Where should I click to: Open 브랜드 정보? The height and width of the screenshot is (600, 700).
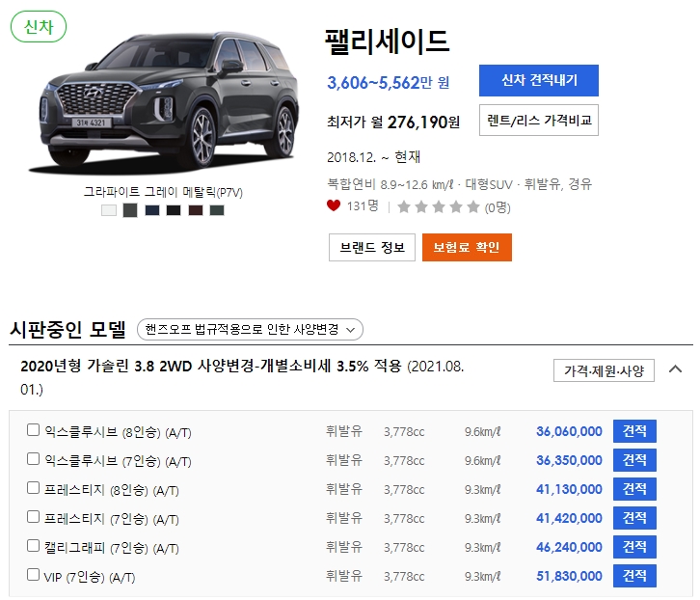tap(372, 247)
